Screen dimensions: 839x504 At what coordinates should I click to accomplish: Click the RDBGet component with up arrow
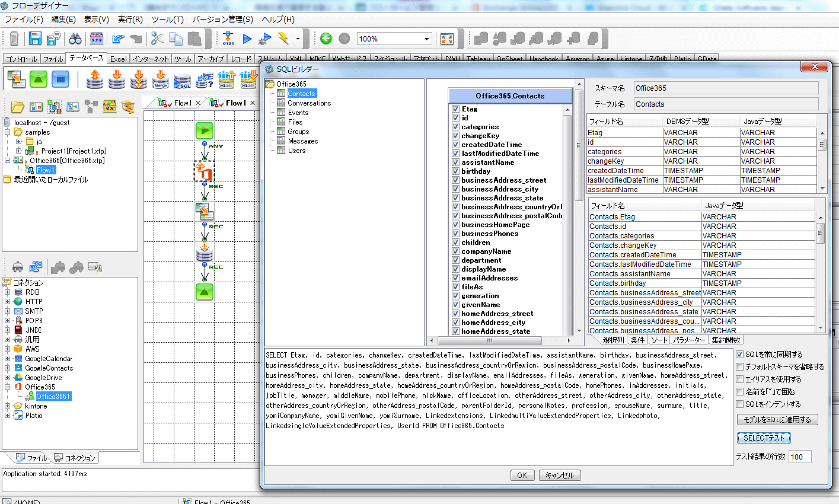coord(94,79)
